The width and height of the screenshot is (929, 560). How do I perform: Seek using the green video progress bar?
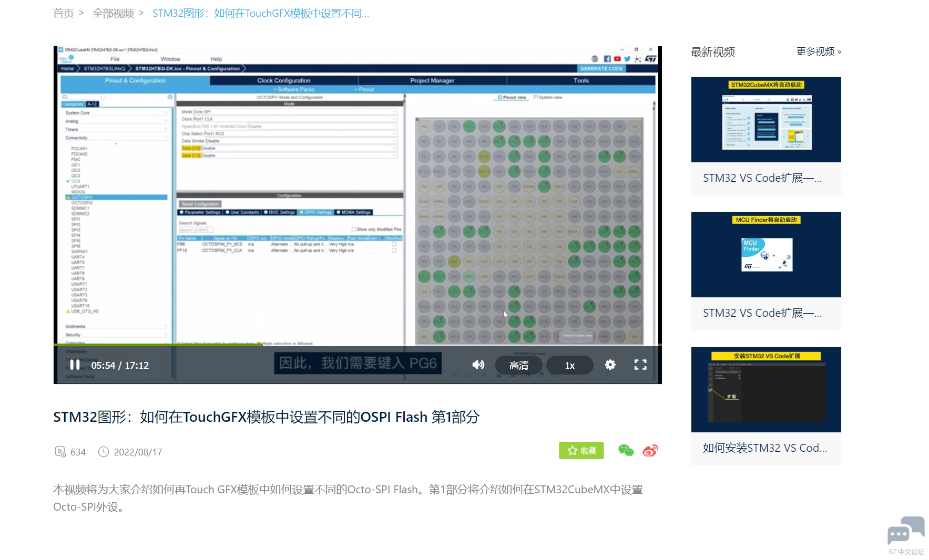pos(358,345)
